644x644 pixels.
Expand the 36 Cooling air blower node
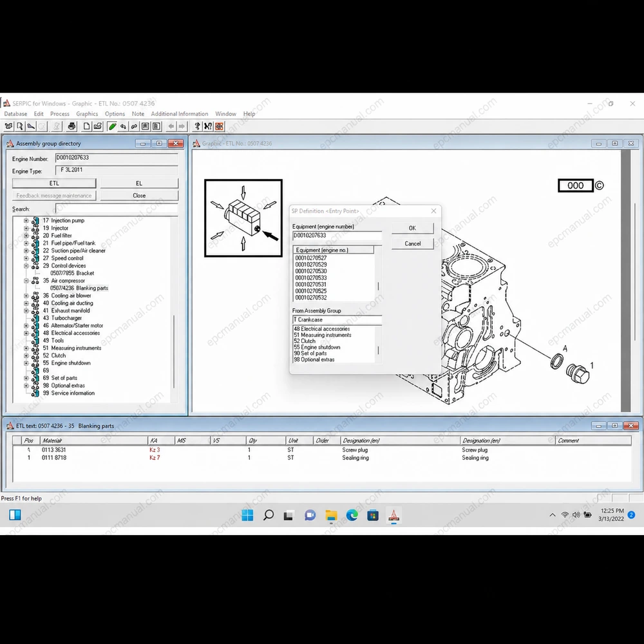point(26,296)
